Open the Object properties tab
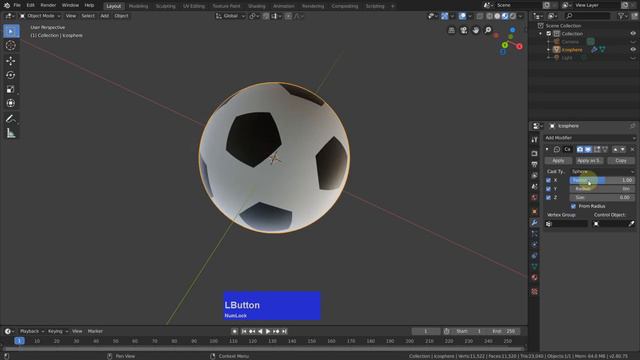The width and height of the screenshot is (640, 360). [x=534, y=211]
